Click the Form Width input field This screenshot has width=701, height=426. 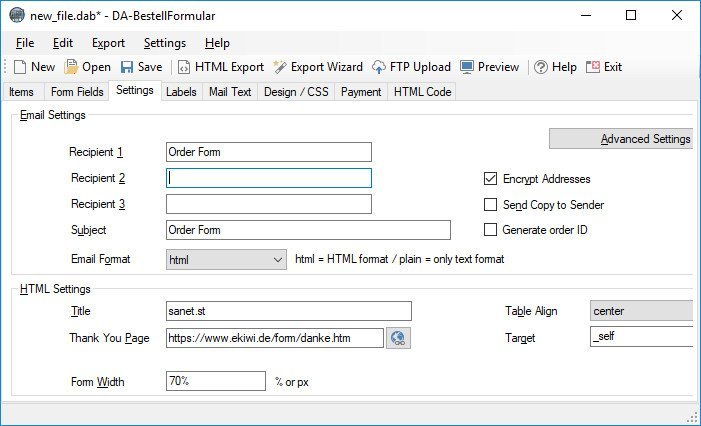click(216, 381)
